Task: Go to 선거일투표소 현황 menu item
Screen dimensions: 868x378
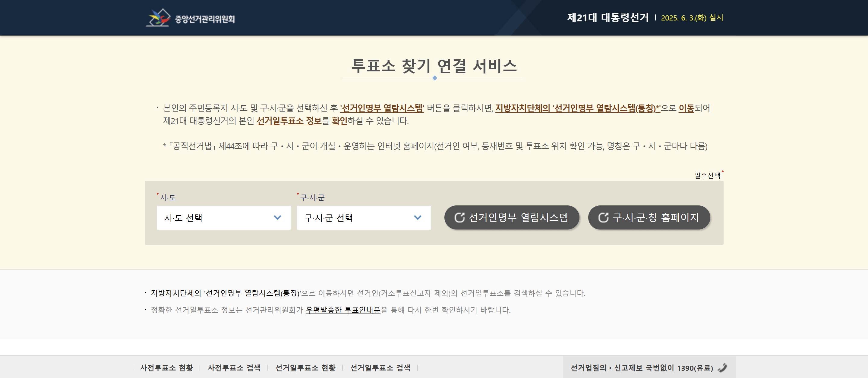Action: pyautogui.click(x=305, y=367)
